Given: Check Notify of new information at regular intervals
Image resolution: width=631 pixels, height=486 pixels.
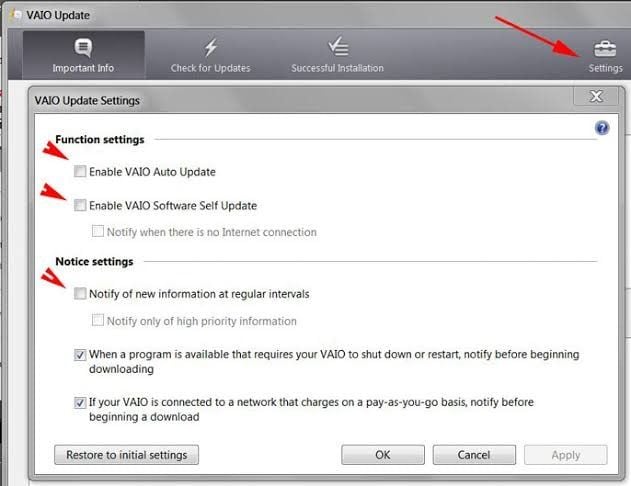Looking at the screenshot, I should (80, 294).
